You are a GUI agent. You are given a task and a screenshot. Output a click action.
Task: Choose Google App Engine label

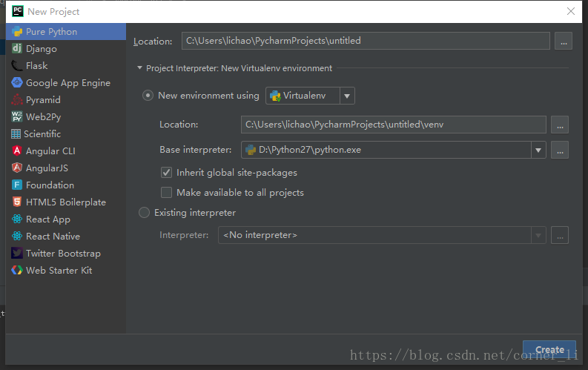[68, 83]
